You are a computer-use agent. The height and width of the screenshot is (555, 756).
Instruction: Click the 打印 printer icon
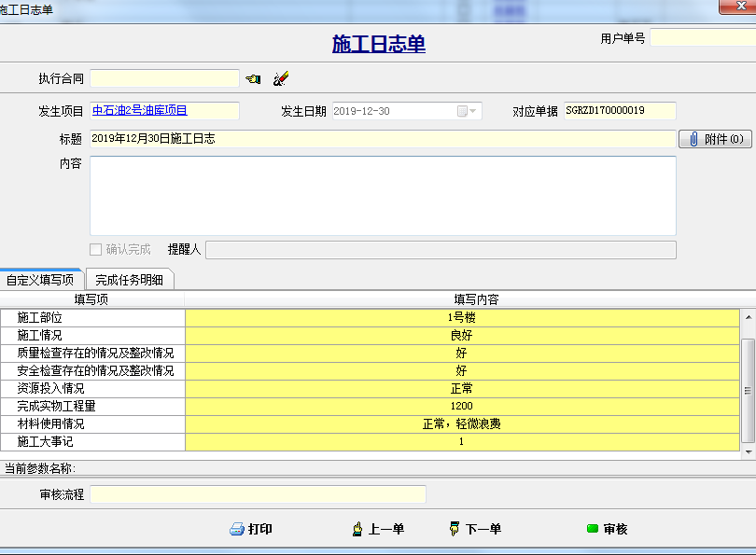click(237, 529)
